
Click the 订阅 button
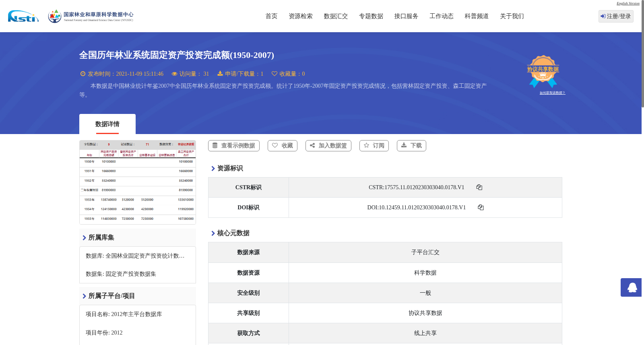tap(374, 146)
